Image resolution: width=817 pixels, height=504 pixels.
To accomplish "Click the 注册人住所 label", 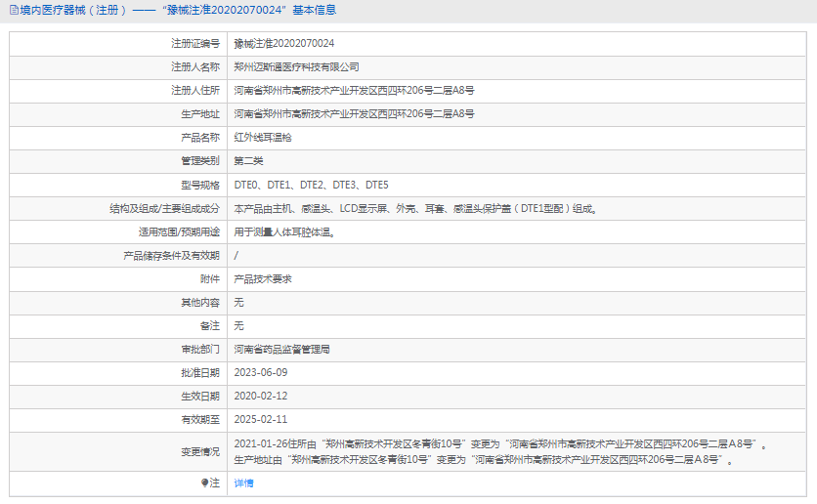I will click(x=195, y=90).
